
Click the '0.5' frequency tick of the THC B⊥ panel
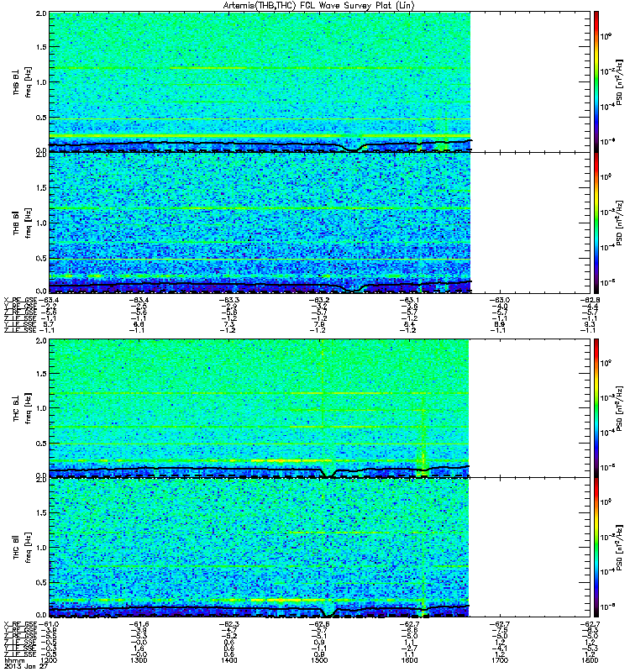pyautogui.click(x=41, y=444)
